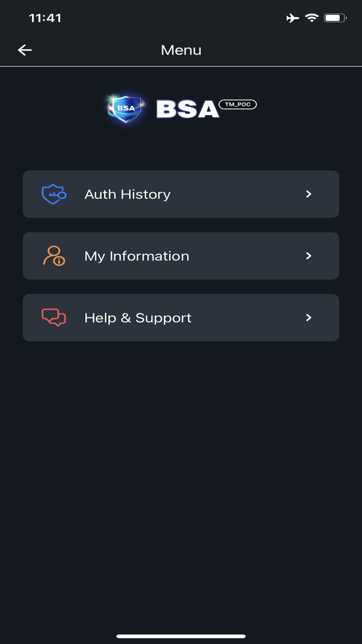
Task: Tap the Wi-Fi status icon
Action: pyautogui.click(x=311, y=18)
